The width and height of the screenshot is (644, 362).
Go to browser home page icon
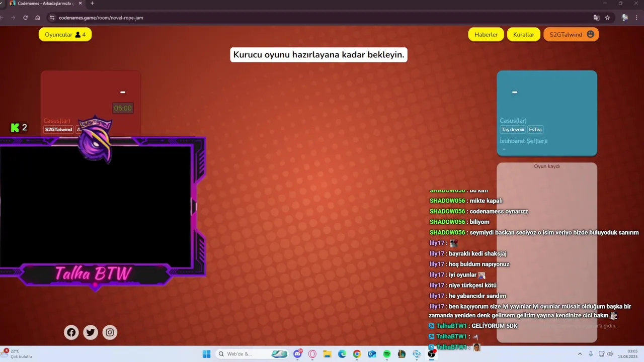coord(38,18)
